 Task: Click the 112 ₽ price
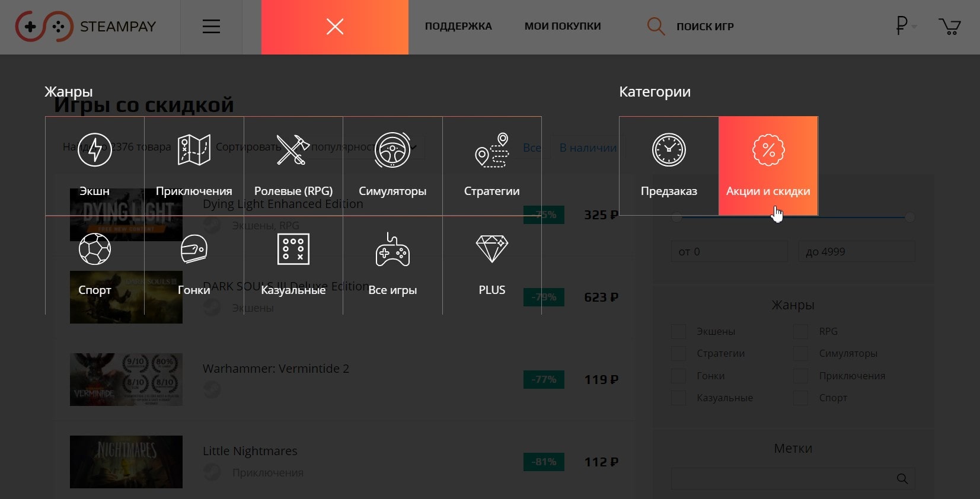tap(601, 462)
